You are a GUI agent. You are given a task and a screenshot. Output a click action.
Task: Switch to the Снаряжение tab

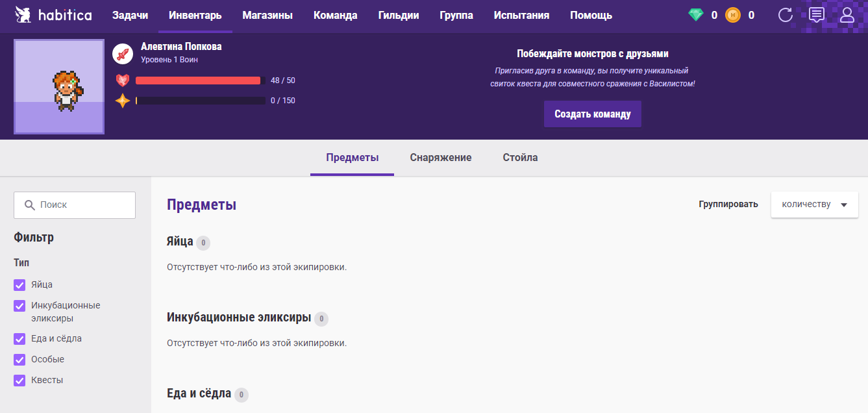(x=441, y=158)
